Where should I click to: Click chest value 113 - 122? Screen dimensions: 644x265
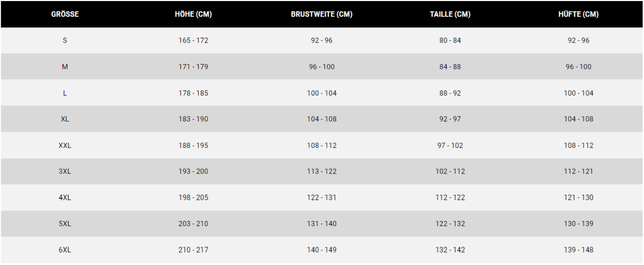point(321,171)
